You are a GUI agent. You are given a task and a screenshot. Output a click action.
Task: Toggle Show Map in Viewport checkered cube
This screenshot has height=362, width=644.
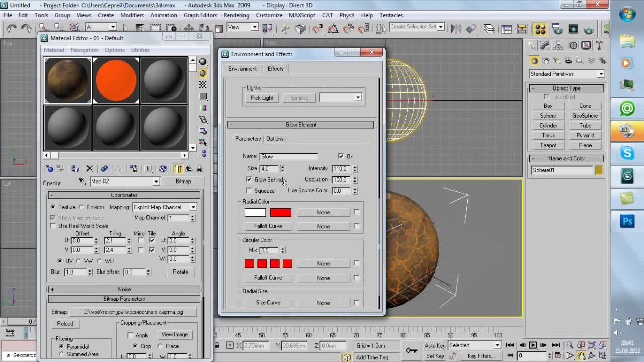pos(163,169)
